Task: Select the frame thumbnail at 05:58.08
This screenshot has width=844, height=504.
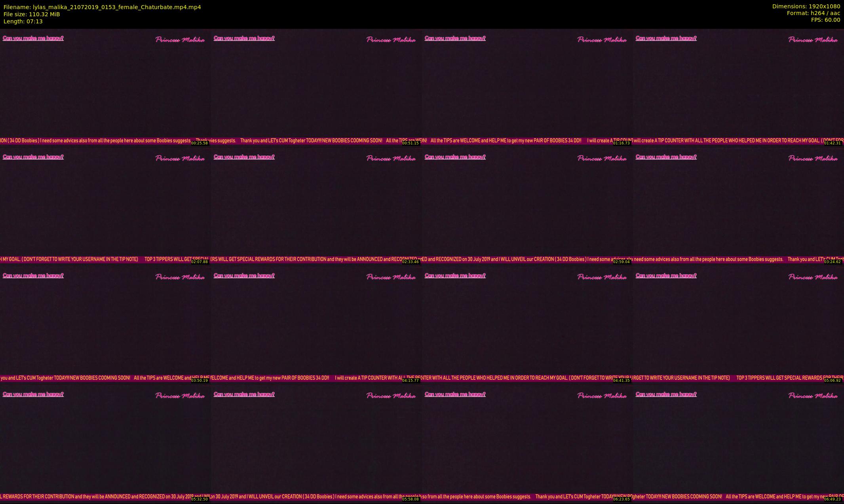Action: [316, 443]
